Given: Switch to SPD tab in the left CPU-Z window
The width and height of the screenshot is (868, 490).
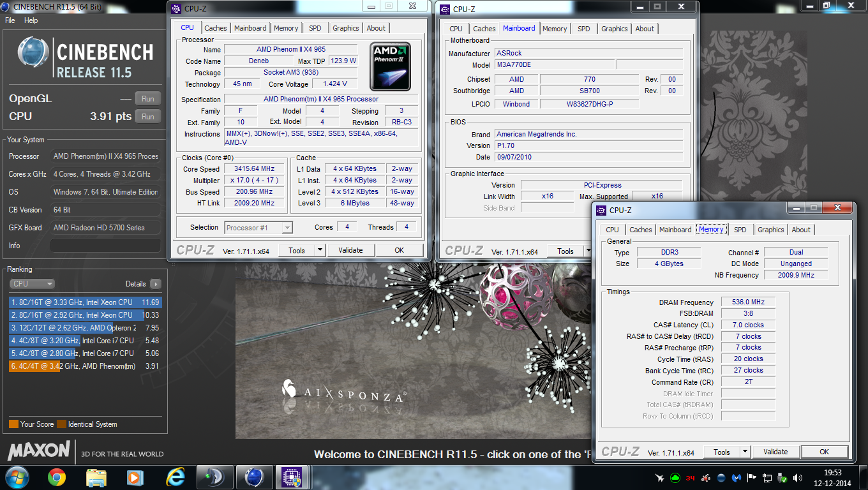Looking at the screenshot, I should tap(315, 28).
